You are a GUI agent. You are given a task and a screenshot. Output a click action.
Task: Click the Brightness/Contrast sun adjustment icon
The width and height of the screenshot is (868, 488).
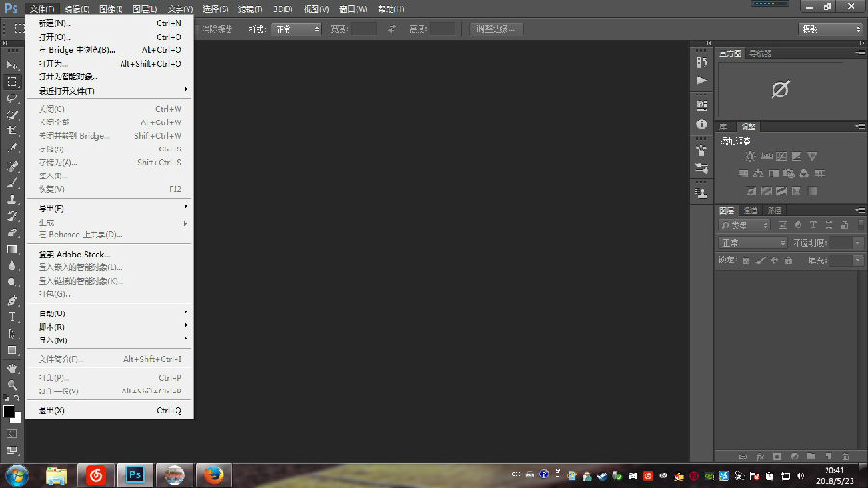[x=749, y=156]
